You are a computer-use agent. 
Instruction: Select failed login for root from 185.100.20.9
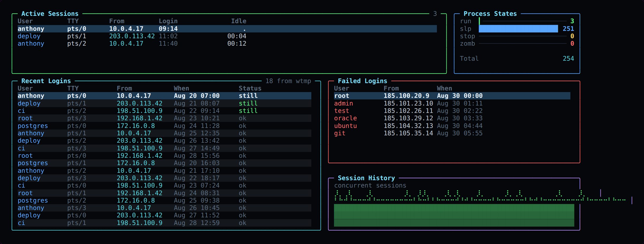point(452,96)
